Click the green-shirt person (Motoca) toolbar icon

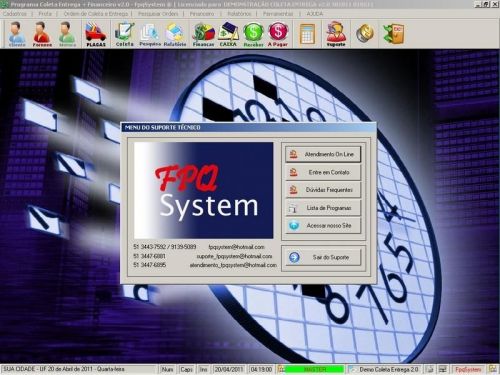point(67,34)
